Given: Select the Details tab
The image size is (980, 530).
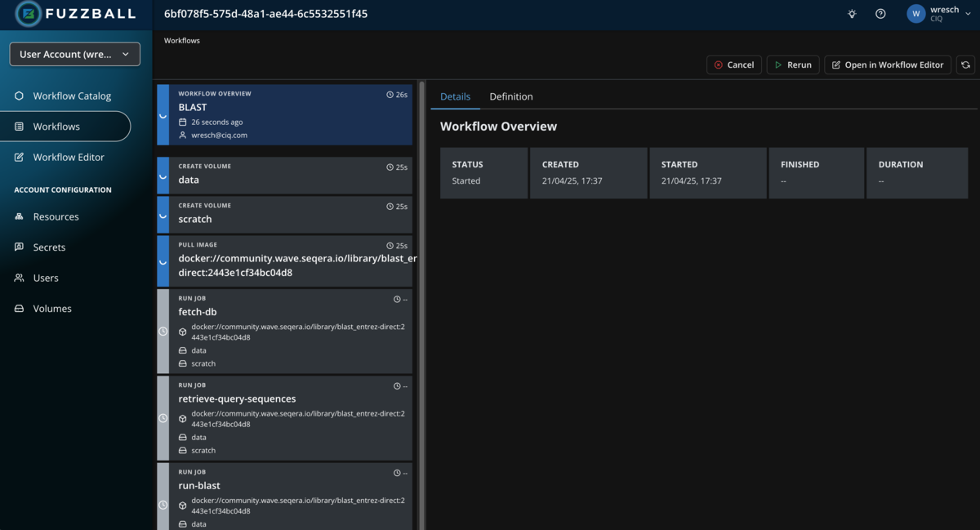Looking at the screenshot, I should point(455,96).
